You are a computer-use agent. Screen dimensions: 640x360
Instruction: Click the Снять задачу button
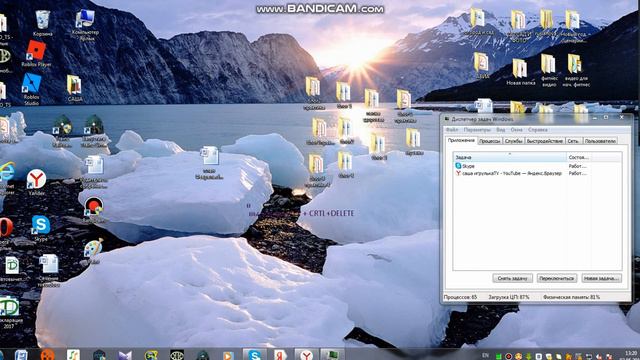513,278
